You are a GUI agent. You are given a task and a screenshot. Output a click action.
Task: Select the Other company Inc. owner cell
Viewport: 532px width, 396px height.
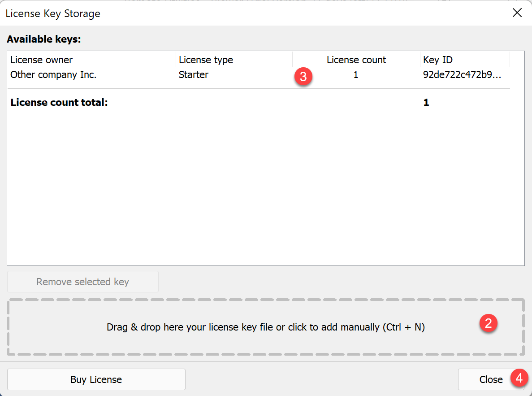point(53,74)
